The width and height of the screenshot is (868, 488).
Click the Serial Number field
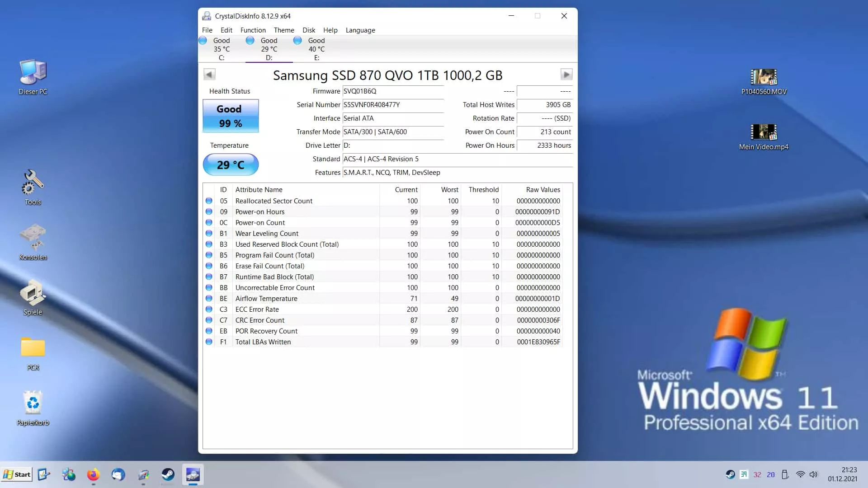[x=393, y=105]
